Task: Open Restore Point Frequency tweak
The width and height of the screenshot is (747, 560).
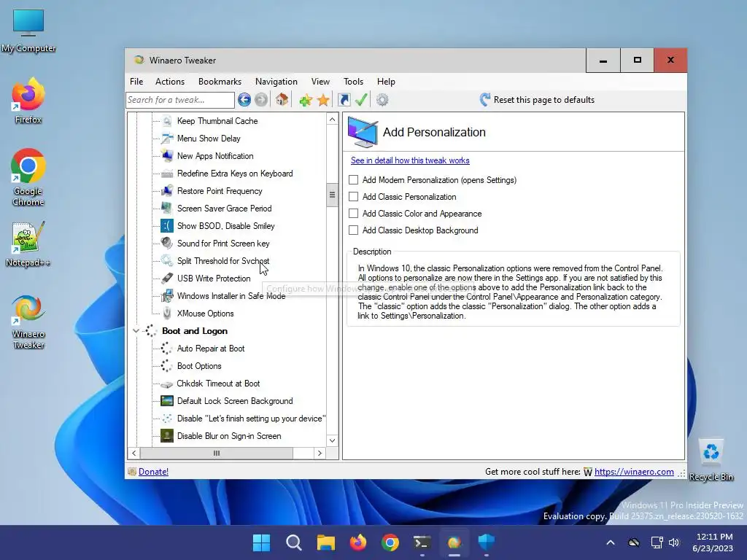Action: (x=220, y=191)
